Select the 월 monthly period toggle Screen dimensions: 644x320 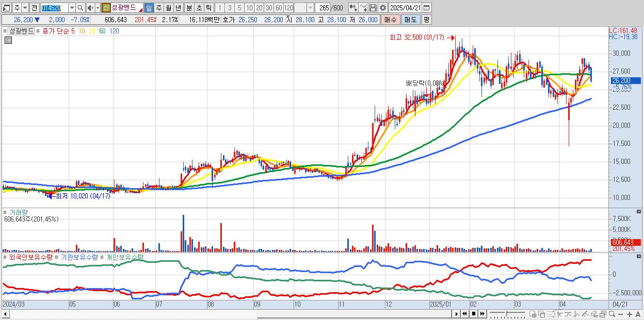[x=168, y=8]
